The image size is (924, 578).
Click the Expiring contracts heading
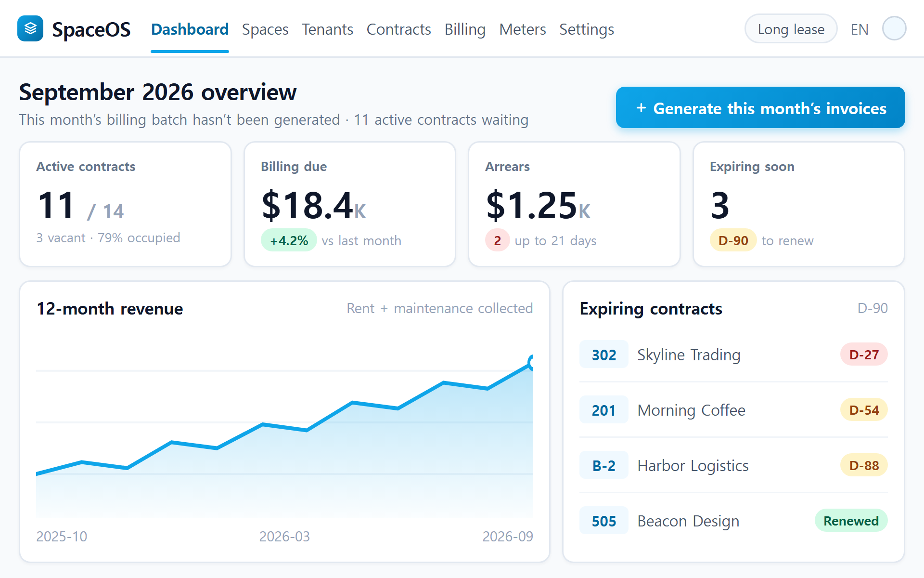click(x=651, y=308)
